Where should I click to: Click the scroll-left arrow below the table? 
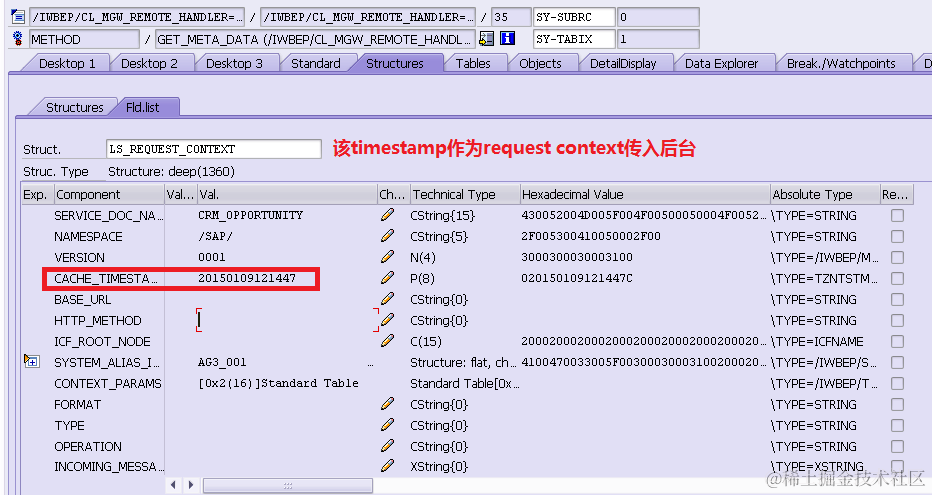tap(173, 484)
